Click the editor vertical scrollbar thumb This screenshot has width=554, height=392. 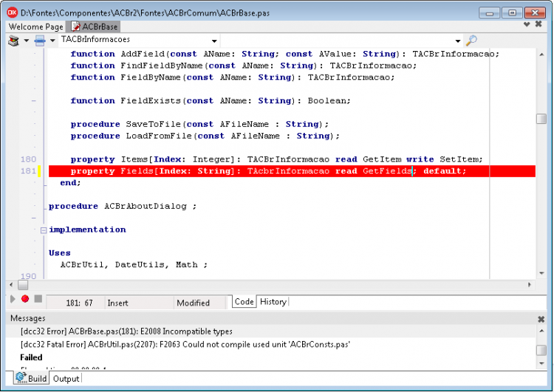click(541, 119)
